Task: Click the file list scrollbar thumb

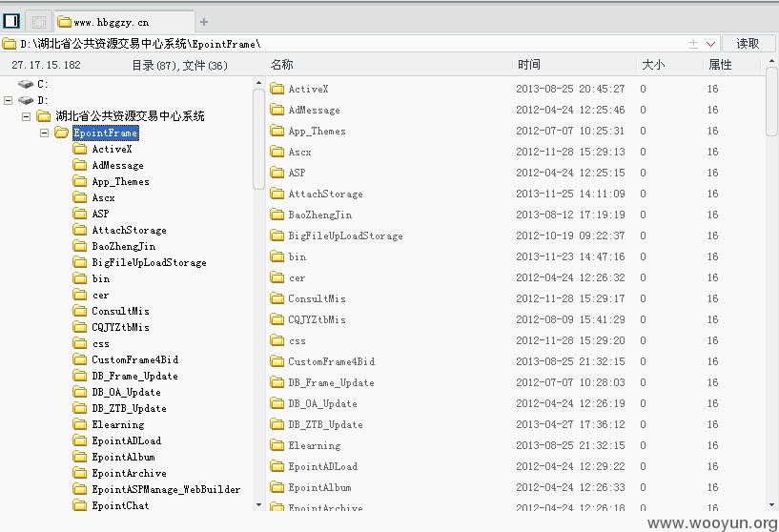Action: (771, 102)
